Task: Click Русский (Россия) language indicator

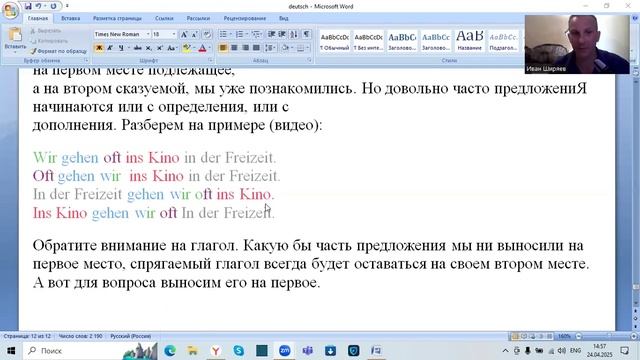Action: click(x=131, y=336)
